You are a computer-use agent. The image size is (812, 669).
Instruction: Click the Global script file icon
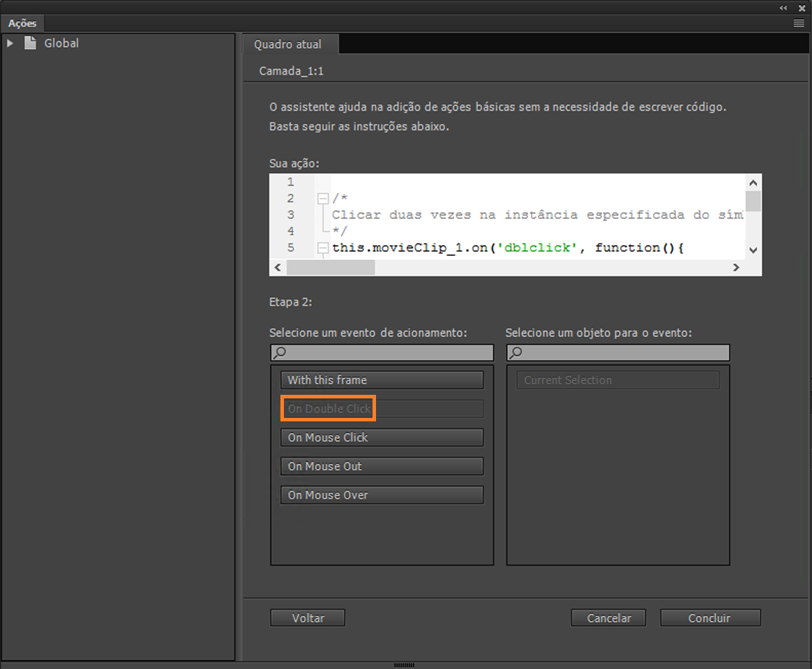pyautogui.click(x=31, y=43)
